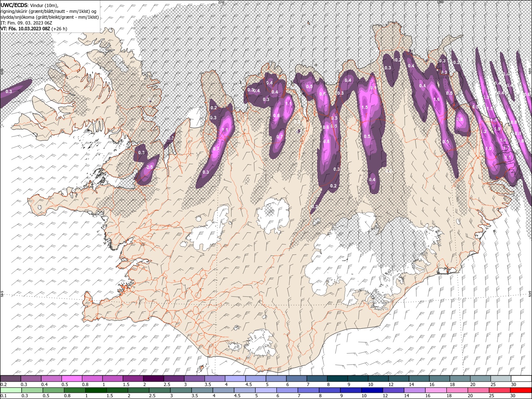Pick the bright magenta 0.5 swatch in the snow scale
Image resolution: width=532 pixels, height=399 pixels.
[71, 379]
